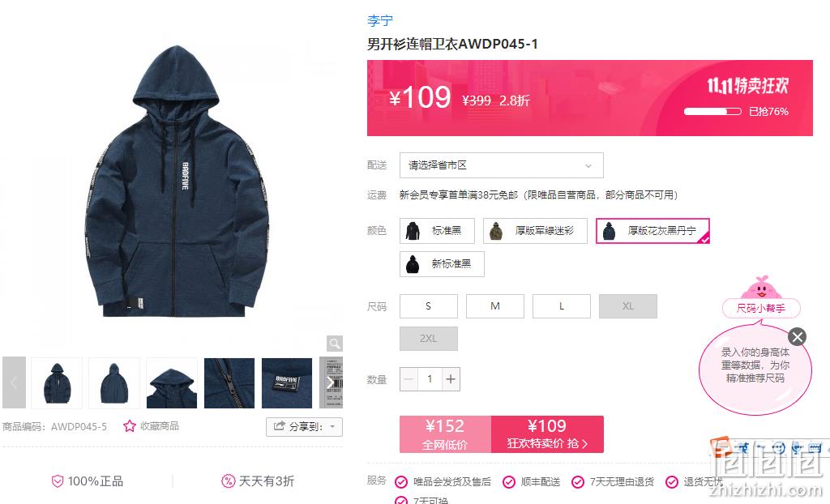Select the 新标准黑 color swatch
Image resolution: width=830 pixels, height=504 pixels.
click(442, 263)
